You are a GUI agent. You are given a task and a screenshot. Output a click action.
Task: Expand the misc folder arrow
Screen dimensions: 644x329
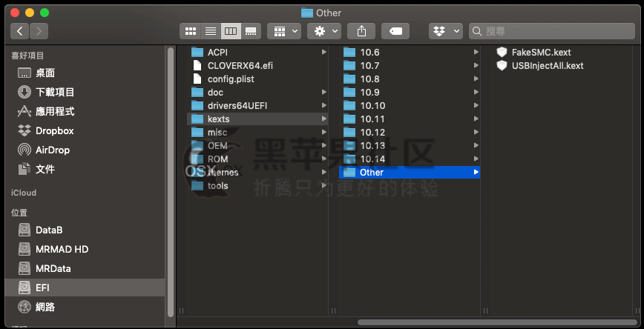click(323, 132)
